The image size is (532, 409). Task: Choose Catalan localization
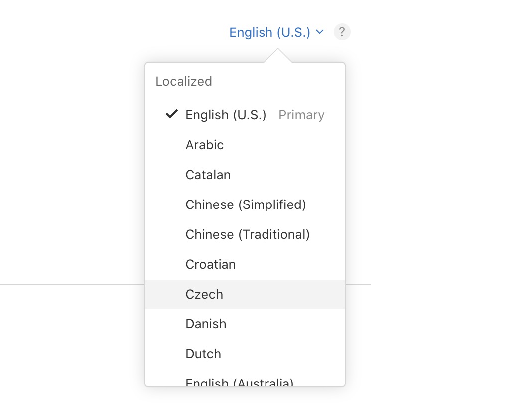[x=208, y=175]
